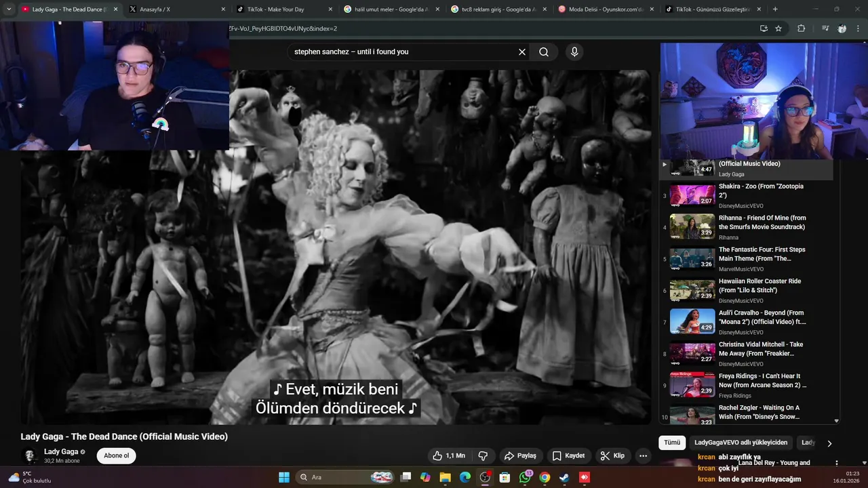Click the 30,2 Mn abone subscriber count
868x488 pixels.
click(x=62, y=461)
